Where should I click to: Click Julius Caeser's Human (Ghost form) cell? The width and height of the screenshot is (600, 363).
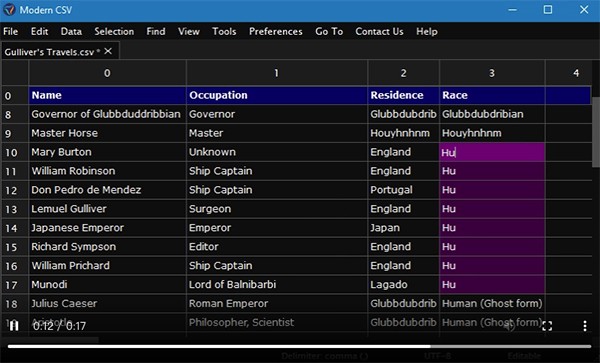[492, 304]
